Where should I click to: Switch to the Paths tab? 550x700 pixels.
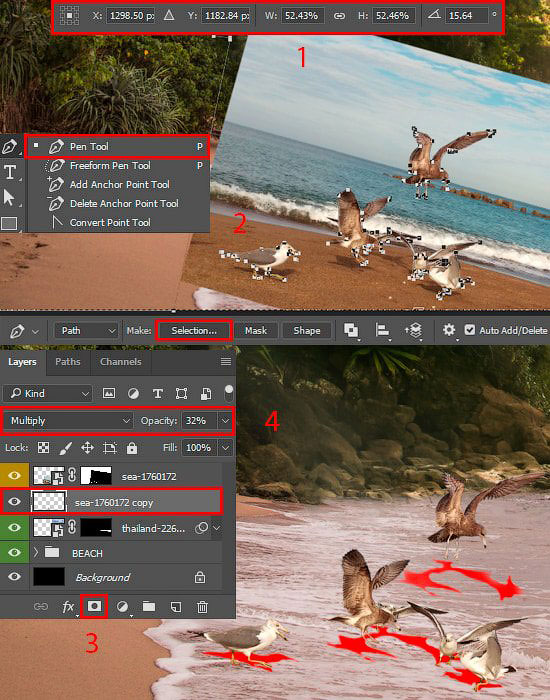point(68,362)
